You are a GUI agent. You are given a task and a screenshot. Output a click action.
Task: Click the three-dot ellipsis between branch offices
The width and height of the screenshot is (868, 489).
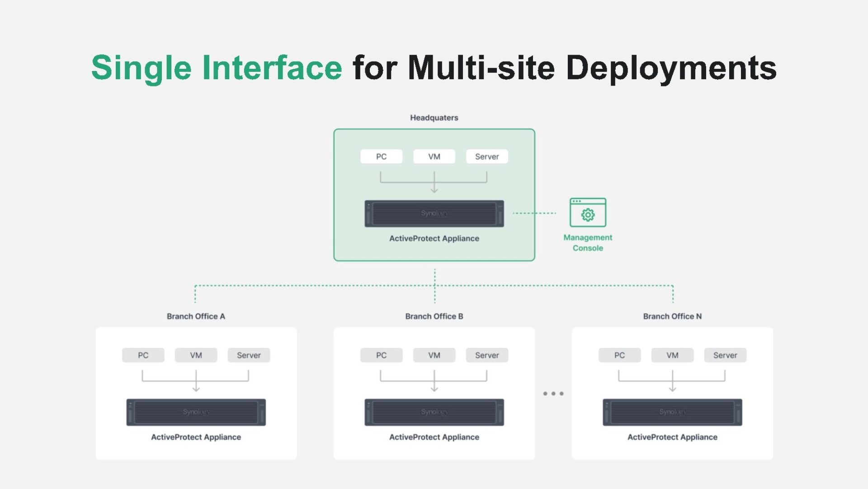pos(553,394)
